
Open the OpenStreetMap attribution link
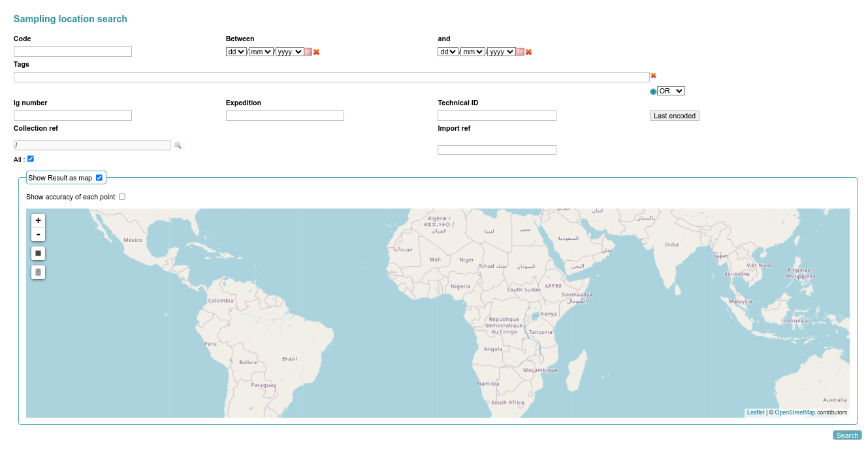coord(795,412)
